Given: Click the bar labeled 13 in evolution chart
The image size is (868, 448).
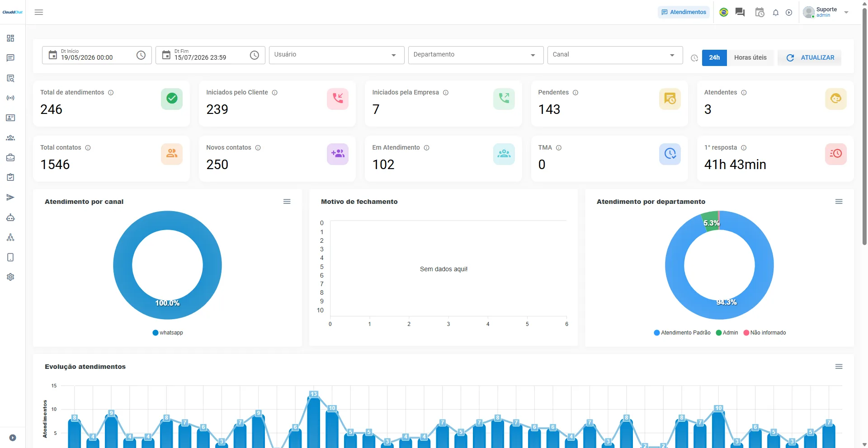Looking at the screenshot, I should 314,421.
